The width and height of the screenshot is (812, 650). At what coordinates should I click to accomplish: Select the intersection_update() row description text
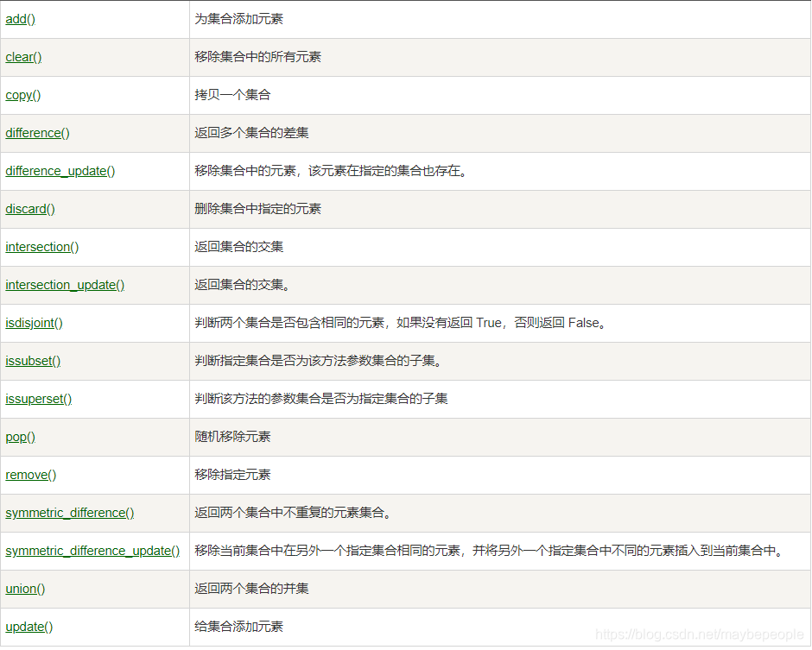coord(242,285)
